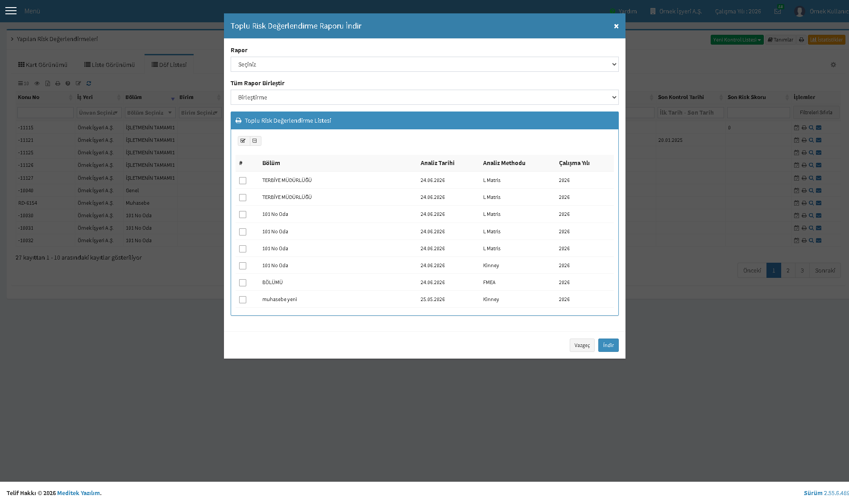Click the print icon next to Tanımlar
Viewport: 849px width, 504px height.
(801, 40)
